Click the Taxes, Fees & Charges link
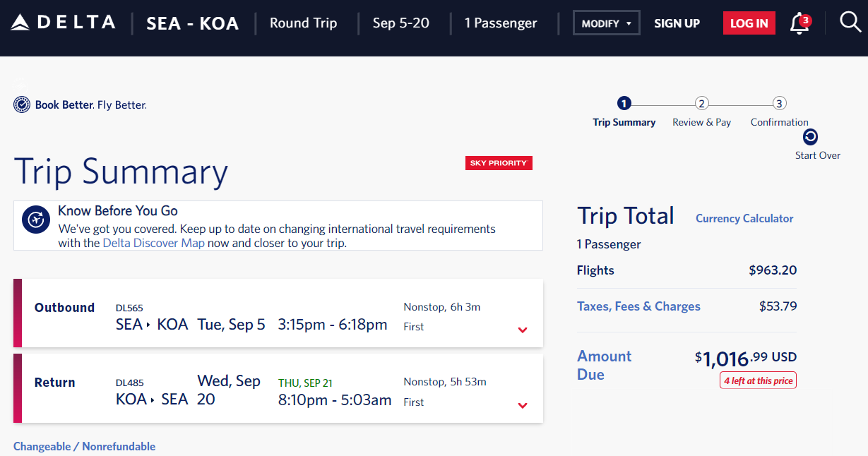868x456 pixels. [x=638, y=306]
